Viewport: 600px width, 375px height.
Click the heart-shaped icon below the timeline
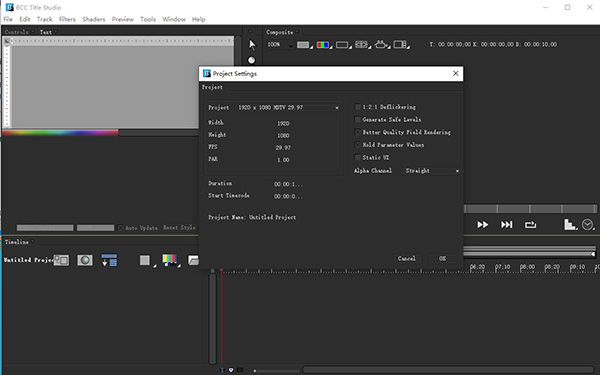coord(231,370)
